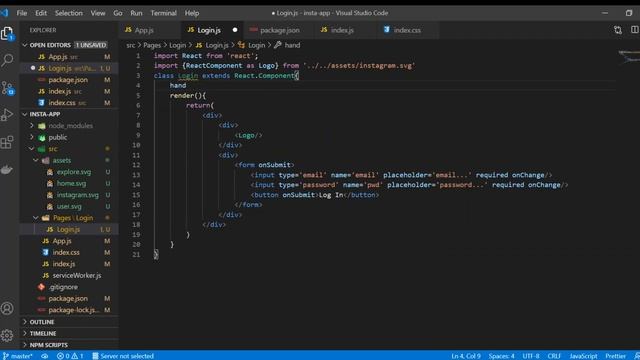Switch to the package.json editor tab
Viewport: 640px width, 360px height.
pos(280,30)
